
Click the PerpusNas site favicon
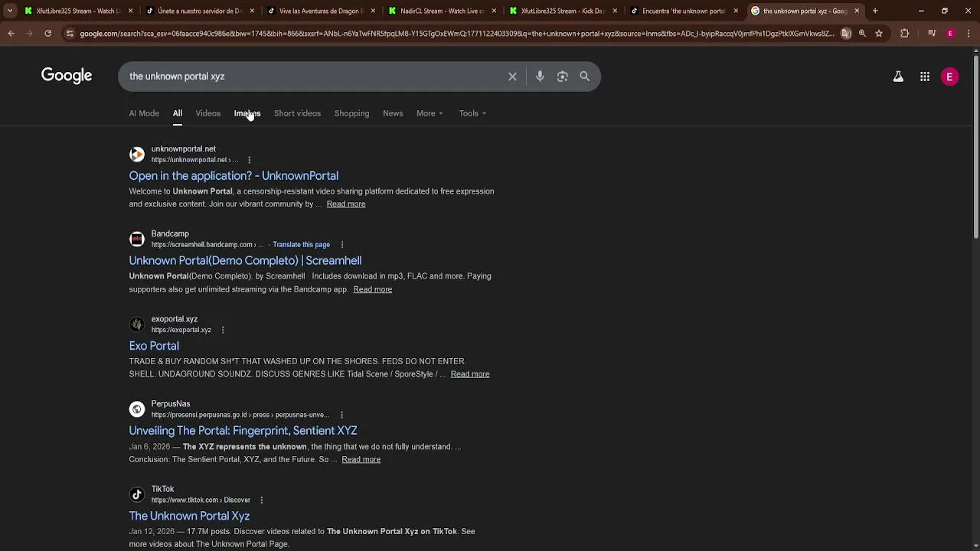click(137, 409)
